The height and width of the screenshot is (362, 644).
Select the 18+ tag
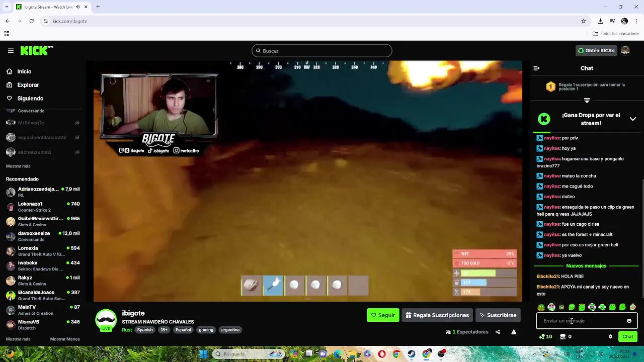point(164,330)
